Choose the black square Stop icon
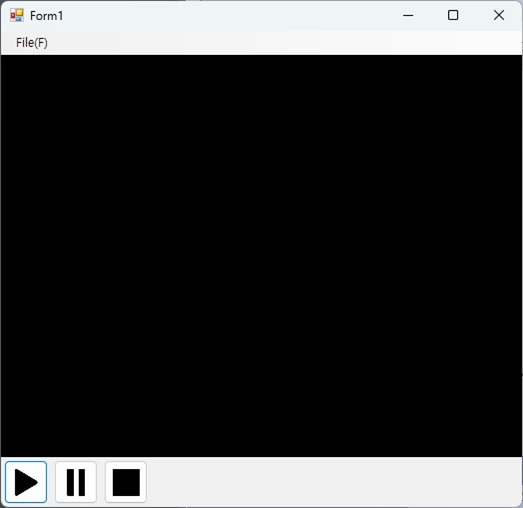 pyautogui.click(x=126, y=482)
